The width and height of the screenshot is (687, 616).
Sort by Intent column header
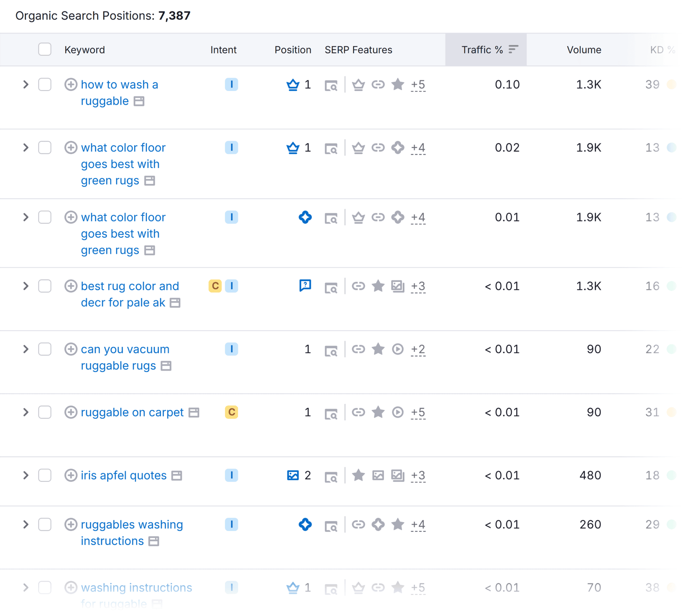coord(223,50)
